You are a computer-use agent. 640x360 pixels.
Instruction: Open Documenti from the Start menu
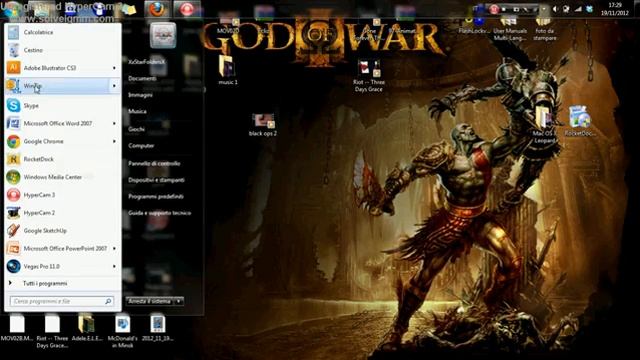pos(142,78)
